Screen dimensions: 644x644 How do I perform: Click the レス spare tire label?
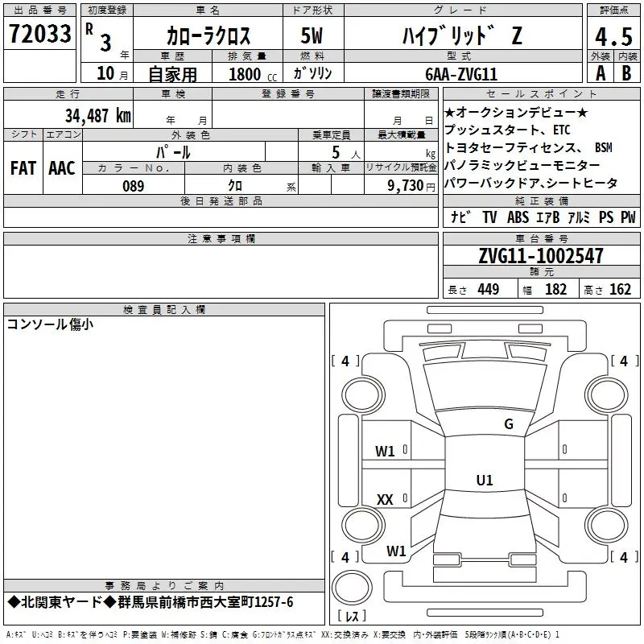coord(352,616)
